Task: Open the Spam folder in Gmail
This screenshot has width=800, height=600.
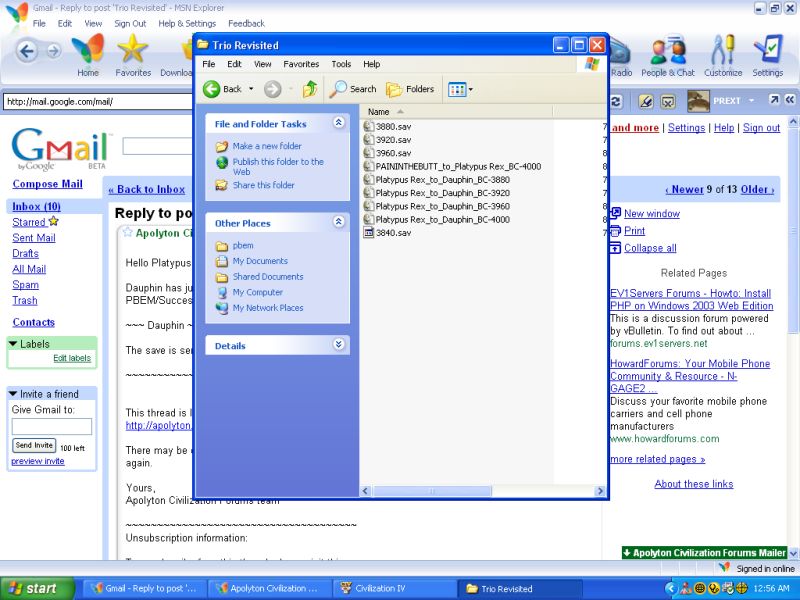Action: (x=26, y=285)
